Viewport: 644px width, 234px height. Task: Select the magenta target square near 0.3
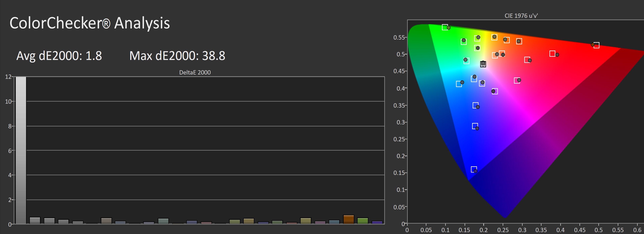(x=517, y=80)
